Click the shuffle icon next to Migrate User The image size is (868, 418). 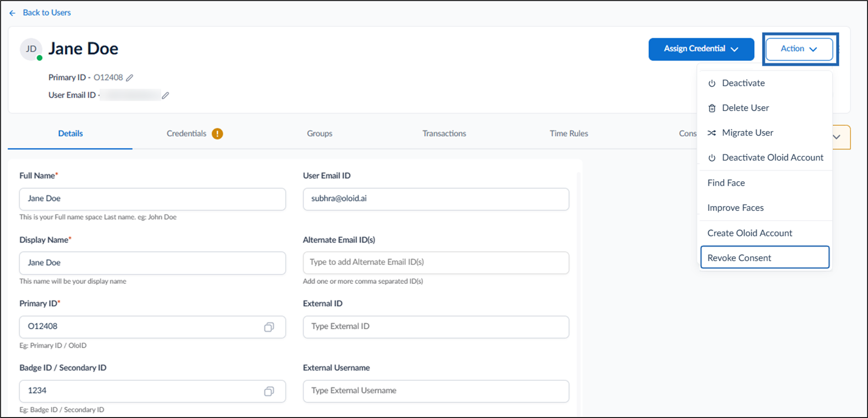pos(712,133)
